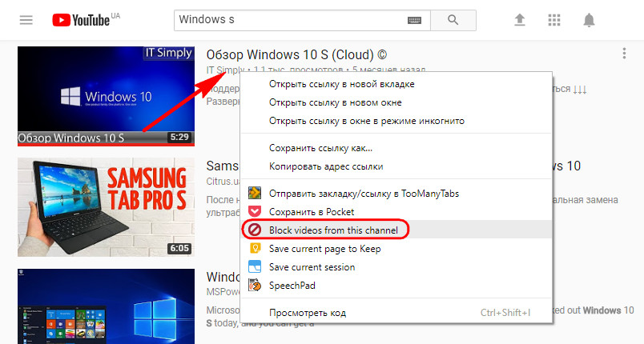The height and width of the screenshot is (344, 644).
Task: Open the IT Simply channel link
Action: (225, 70)
